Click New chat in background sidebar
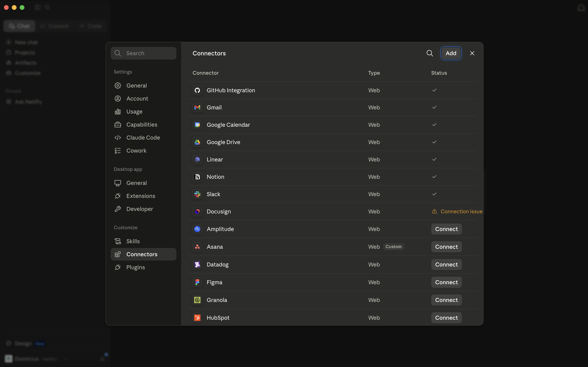Screen dimensions: 588x367 (x=26, y=42)
